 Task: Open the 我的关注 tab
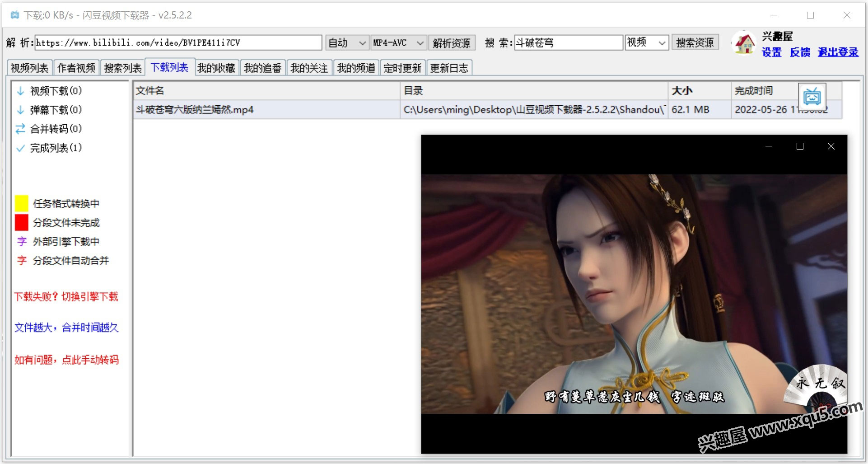[x=309, y=68]
